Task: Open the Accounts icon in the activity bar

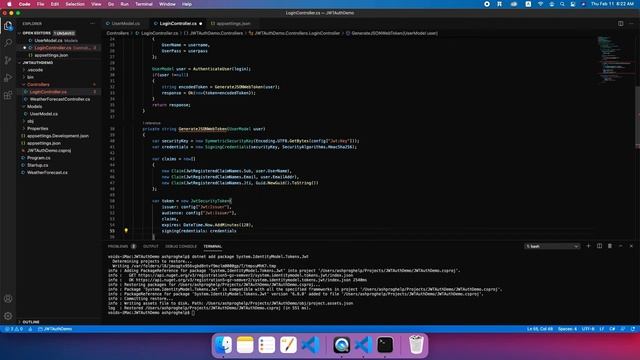Action: (8, 299)
